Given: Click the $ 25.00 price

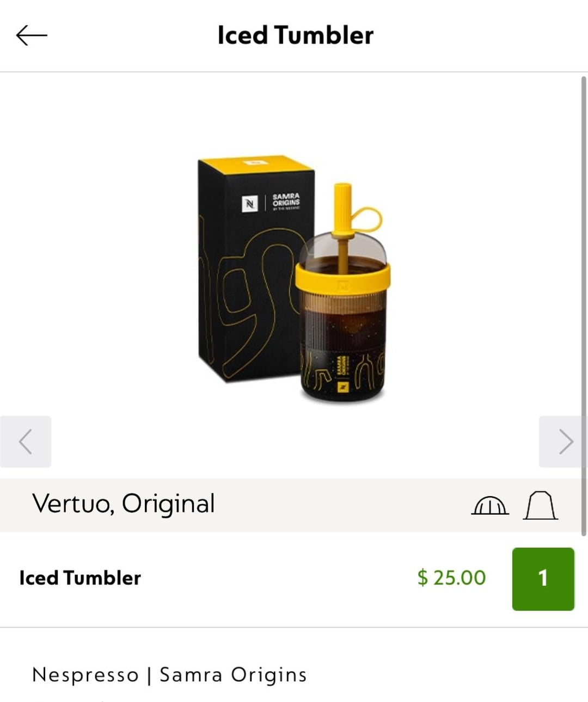Looking at the screenshot, I should (451, 578).
